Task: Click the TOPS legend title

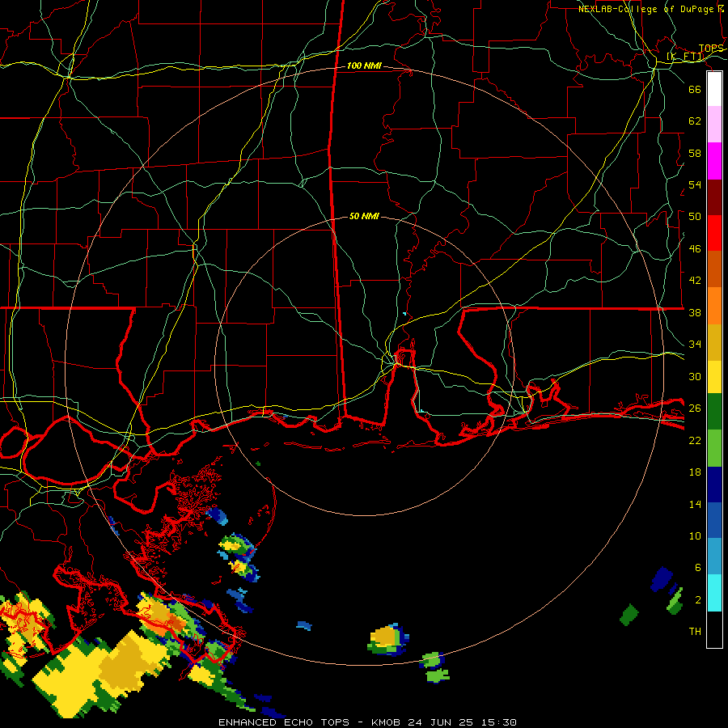Action: [x=711, y=49]
